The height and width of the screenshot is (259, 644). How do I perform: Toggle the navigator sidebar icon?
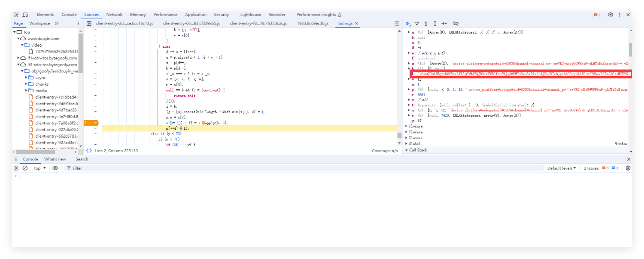pyautogui.click(x=89, y=24)
